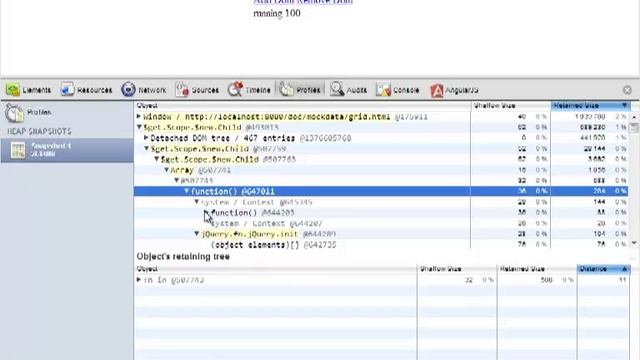Click retaining tree Retained Size header
The width and height of the screenshot is (640, 360).
(x=537, y=269)
